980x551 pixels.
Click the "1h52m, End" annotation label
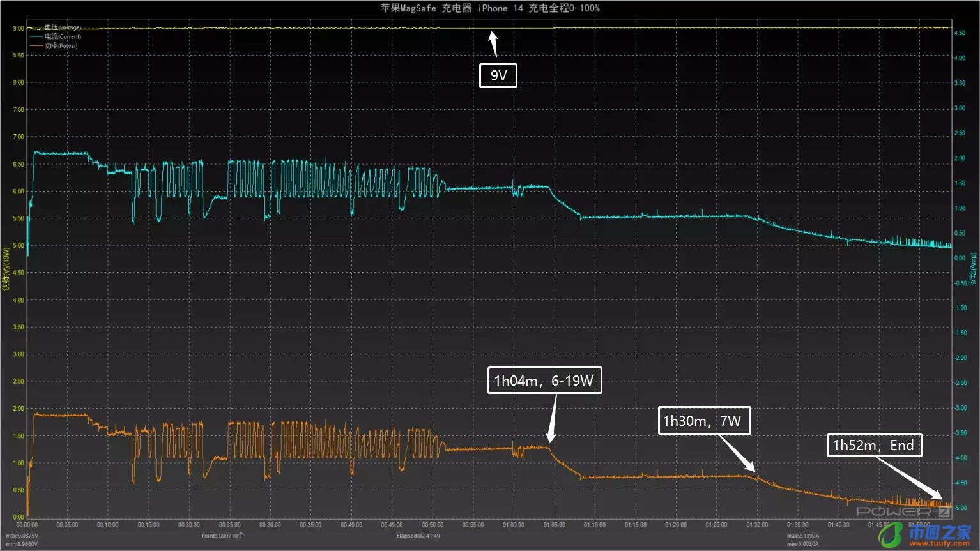pos(874,445)
